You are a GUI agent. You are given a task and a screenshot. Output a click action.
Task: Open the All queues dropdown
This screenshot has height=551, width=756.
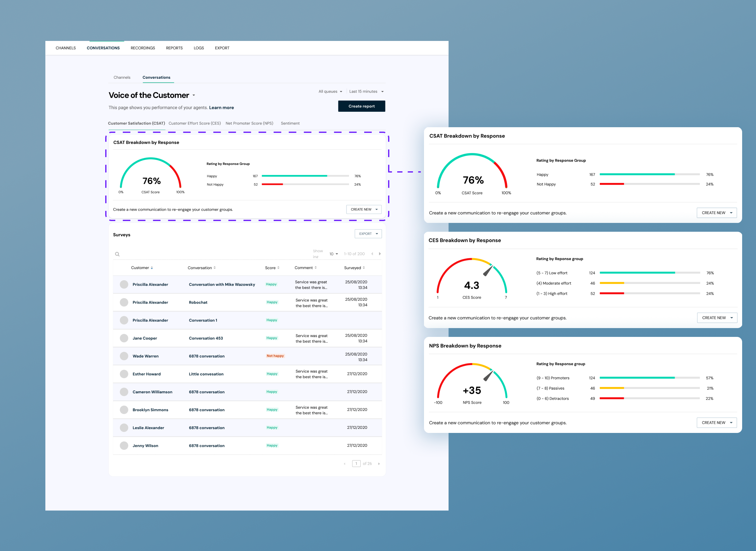click(330, 91)
